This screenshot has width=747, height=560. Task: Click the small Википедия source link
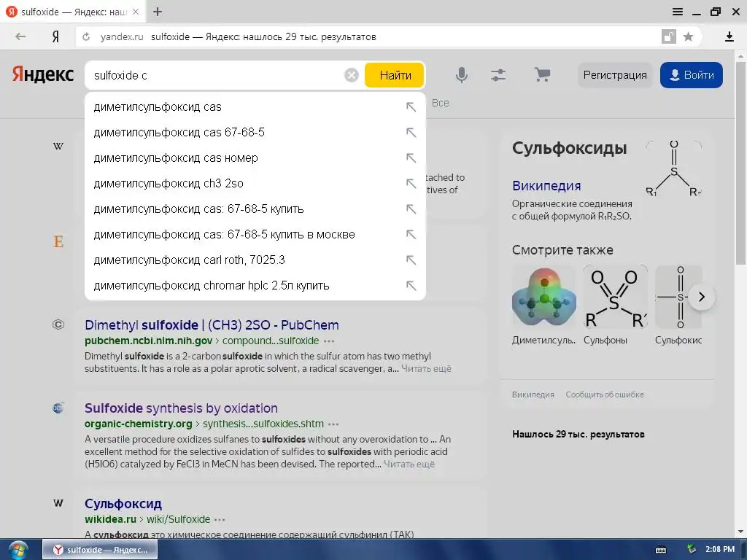[533, 394]
